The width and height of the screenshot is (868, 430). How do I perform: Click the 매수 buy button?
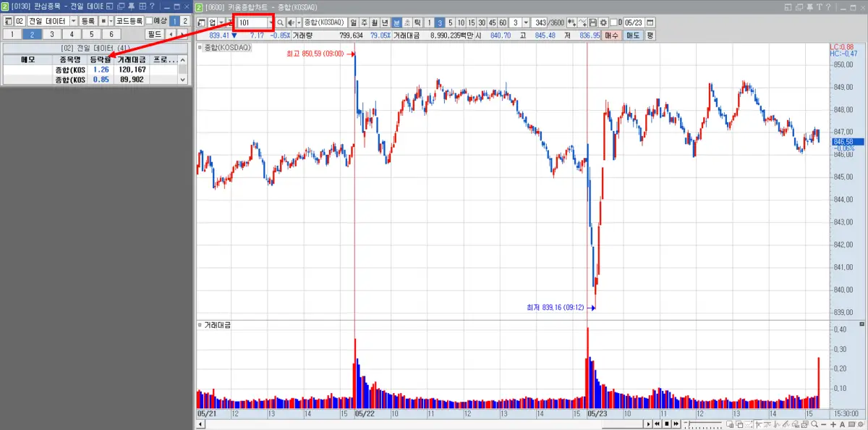pyautogui.click(x=611, y=35)
